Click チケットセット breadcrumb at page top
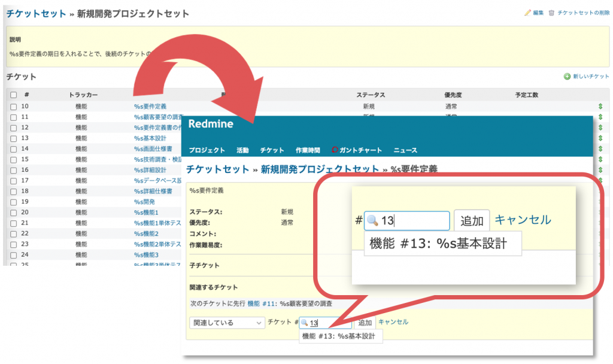The height and width of the screenshot is (364, 613). click(x=36, y=14)
